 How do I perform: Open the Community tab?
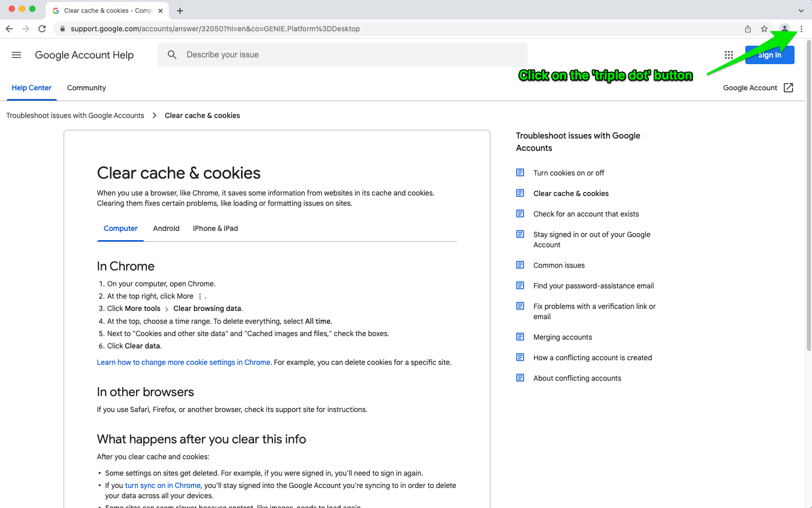click(86, 88)
